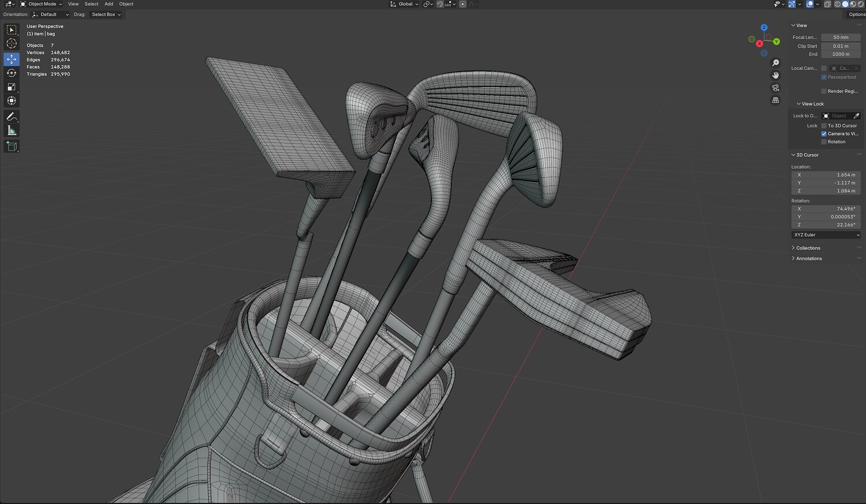Click the Focal Length 50 mm field

coord(841,38)
